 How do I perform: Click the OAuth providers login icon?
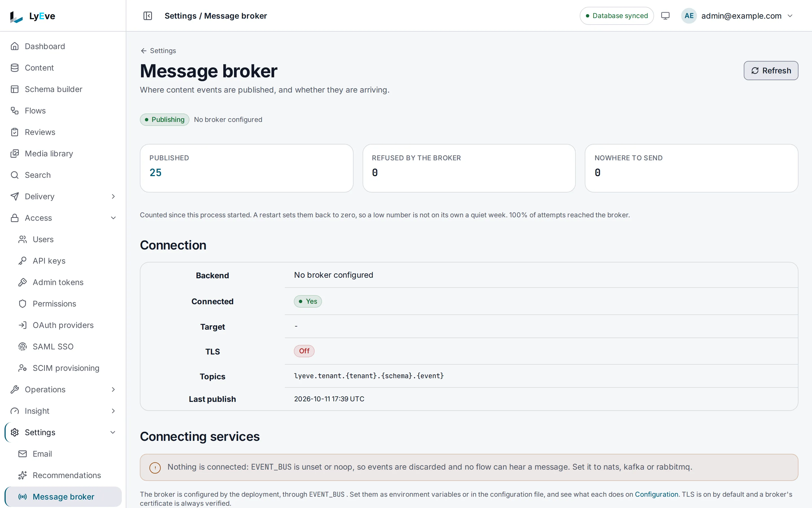pos(23,325)
